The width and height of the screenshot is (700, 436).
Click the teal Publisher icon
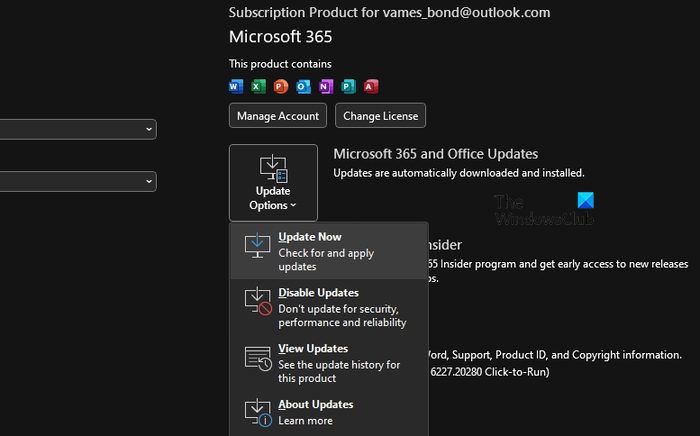click(348, 86)
